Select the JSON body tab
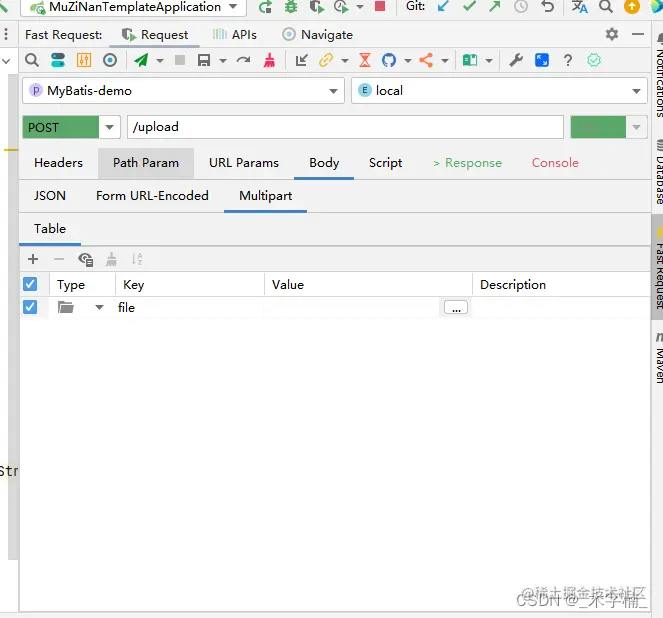Screen dimensions: 663x618 tap(50, 196)
